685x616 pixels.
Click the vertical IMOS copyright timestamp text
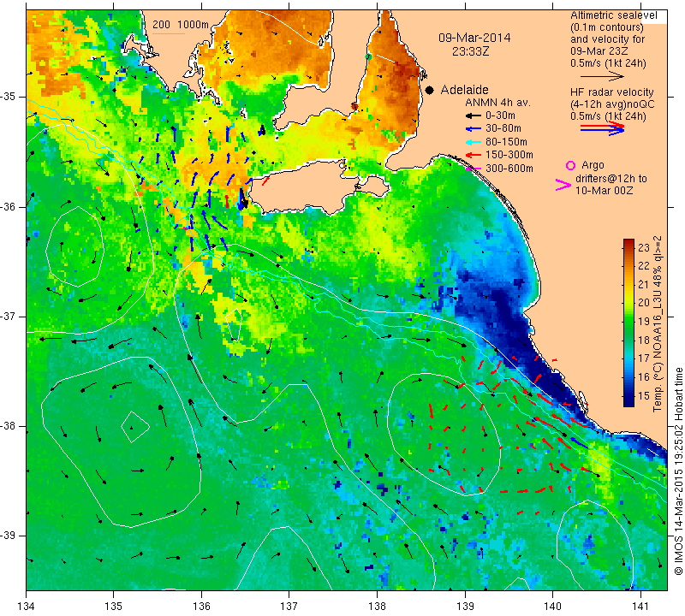point(678,471)
